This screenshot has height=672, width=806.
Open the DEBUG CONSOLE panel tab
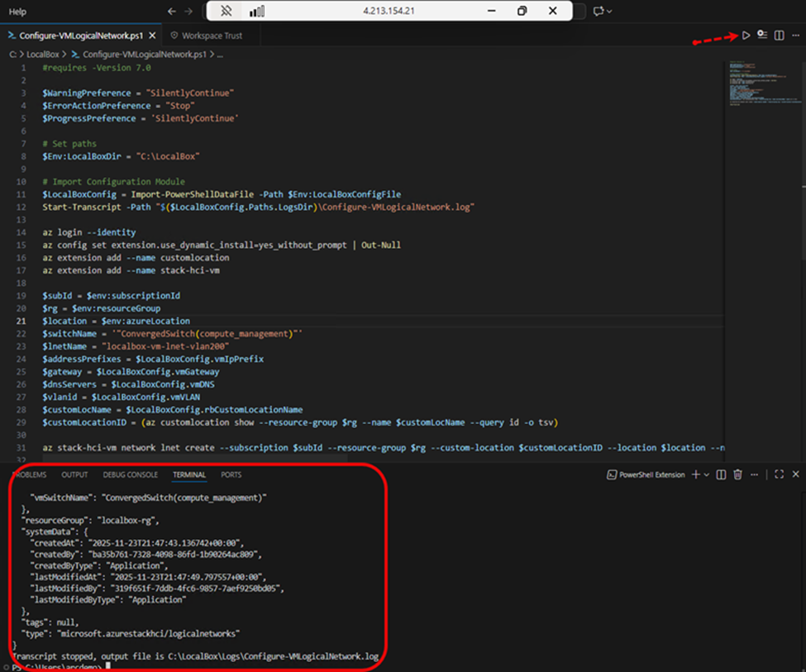tap(130, 474)
